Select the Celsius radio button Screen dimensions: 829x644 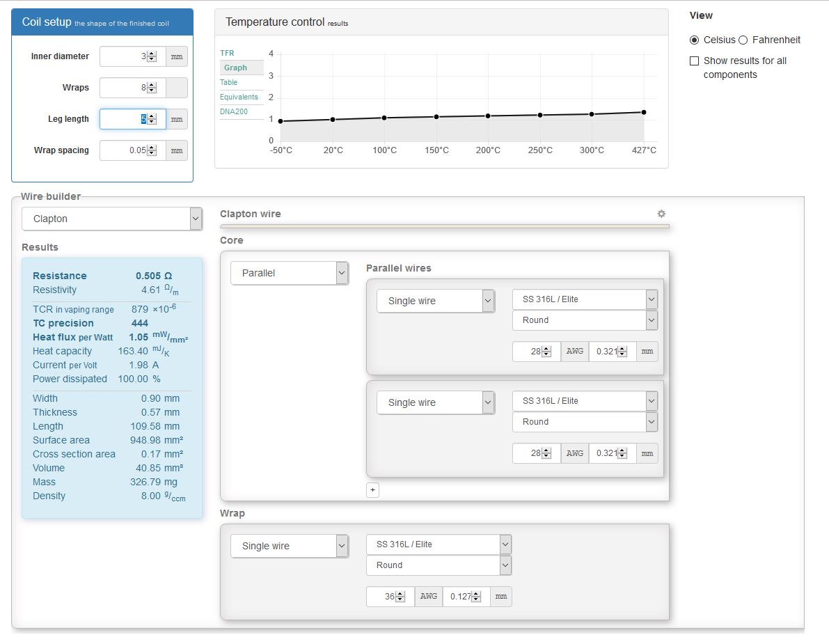coord(694,40)
